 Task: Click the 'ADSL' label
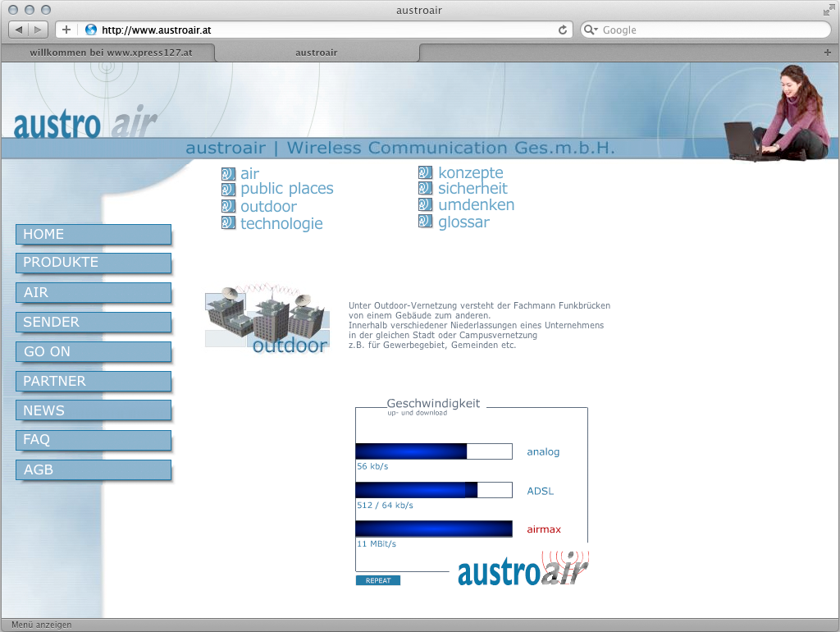click(540, 491)
